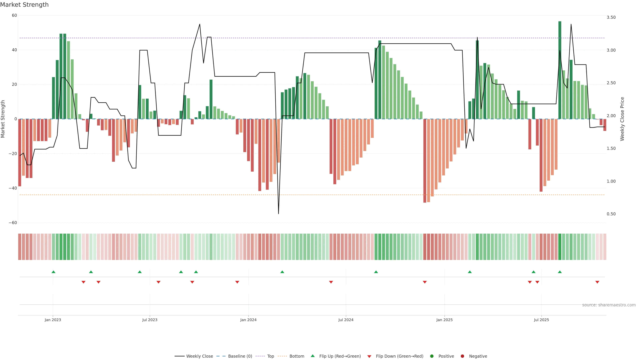644x362 pixels.
Task: Click the Weekly Close Price axis title
Action: [622, 119]
